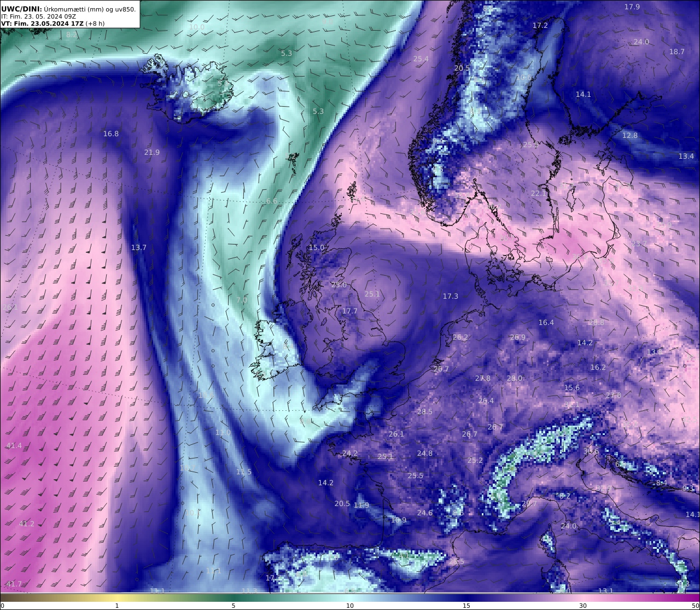Screen dimensions: 700x610
Task: Click the 24.8 value on the map
Action: (425, 453)
